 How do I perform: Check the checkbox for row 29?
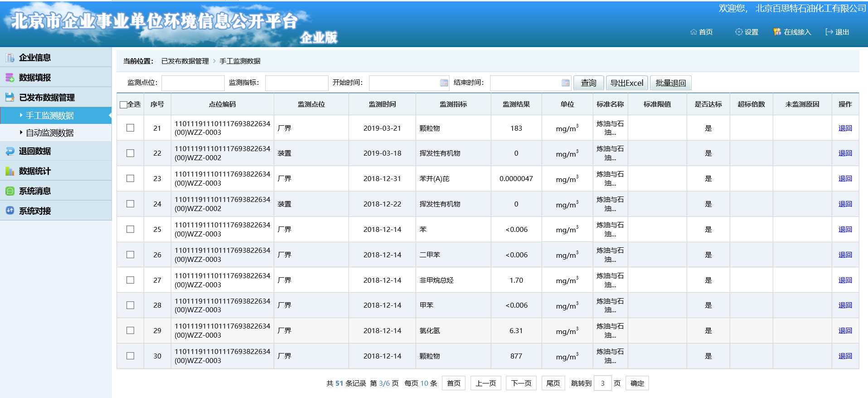(x=130, y=330)
